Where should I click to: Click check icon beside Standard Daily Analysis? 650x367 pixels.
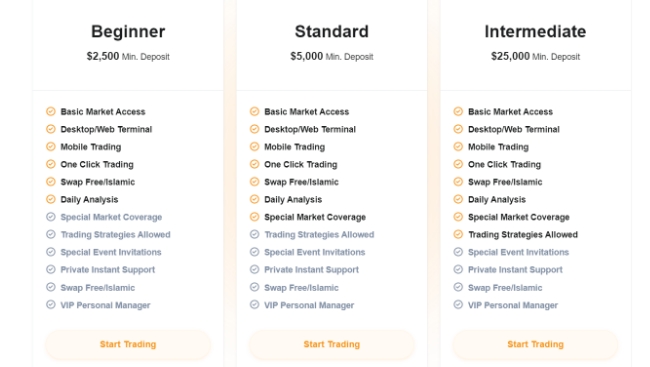255,199
